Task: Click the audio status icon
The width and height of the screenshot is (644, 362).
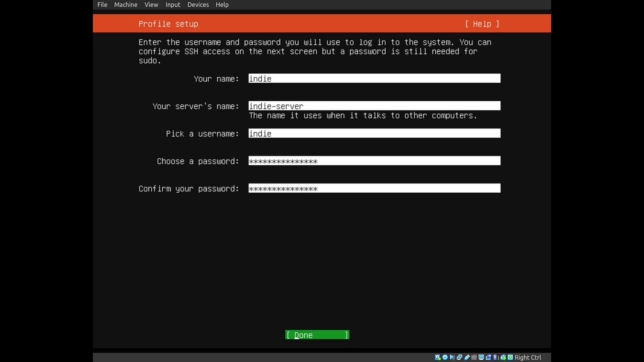Action: 452,357
